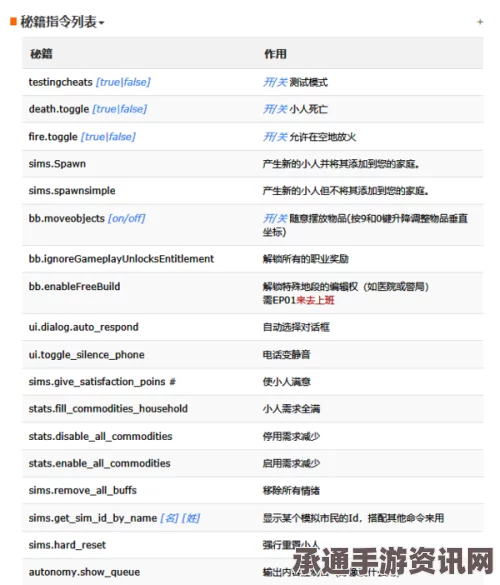Viewport: 500px width, 585px height.
Task: Click the 电话变静音 description
Action: click(x=287, y=354)
